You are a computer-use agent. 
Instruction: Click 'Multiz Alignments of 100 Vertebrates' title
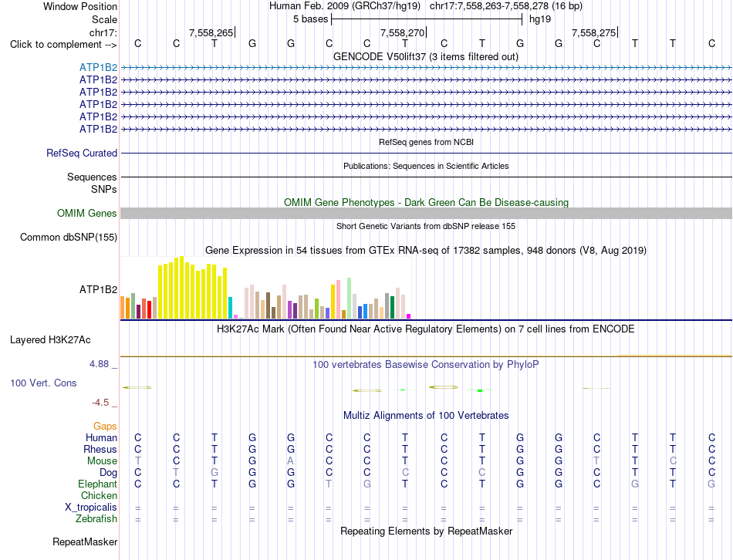[x=426, y=416]
